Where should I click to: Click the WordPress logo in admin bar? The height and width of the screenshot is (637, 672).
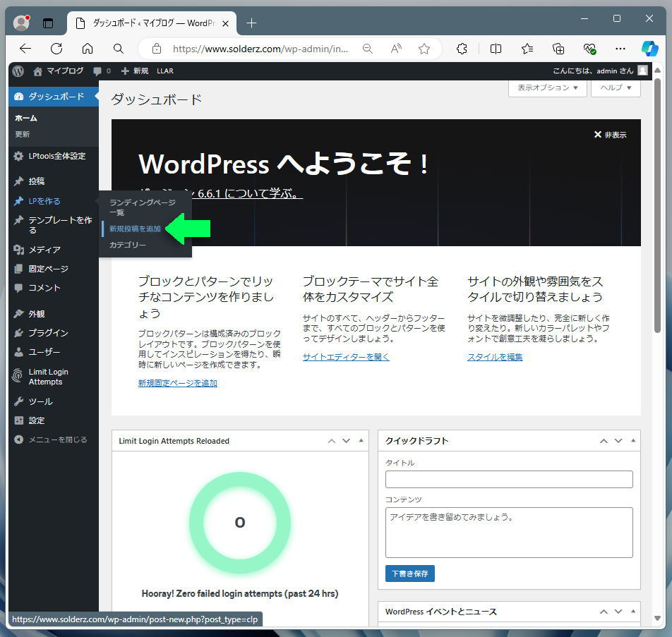[x=18, y=71]
